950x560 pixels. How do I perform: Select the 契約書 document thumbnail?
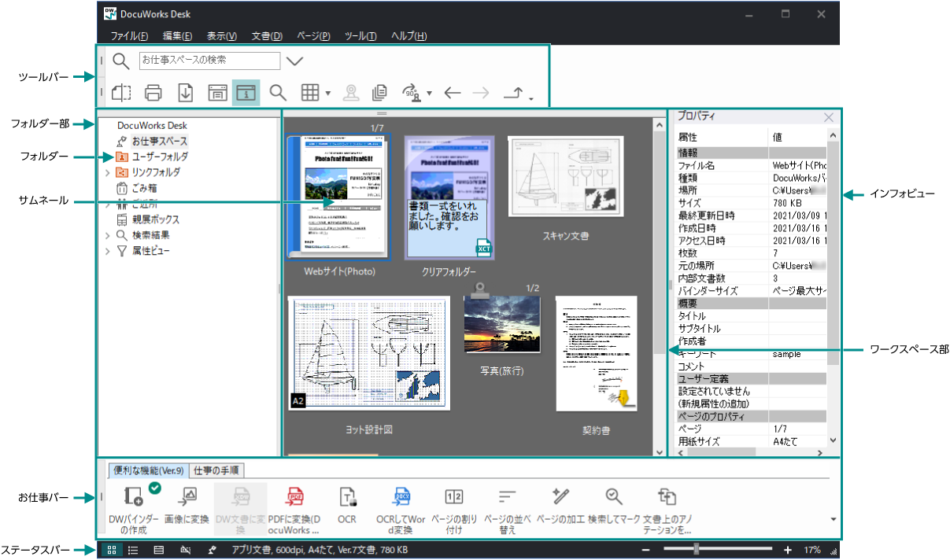pyautogui.click(x=596, y=354)
